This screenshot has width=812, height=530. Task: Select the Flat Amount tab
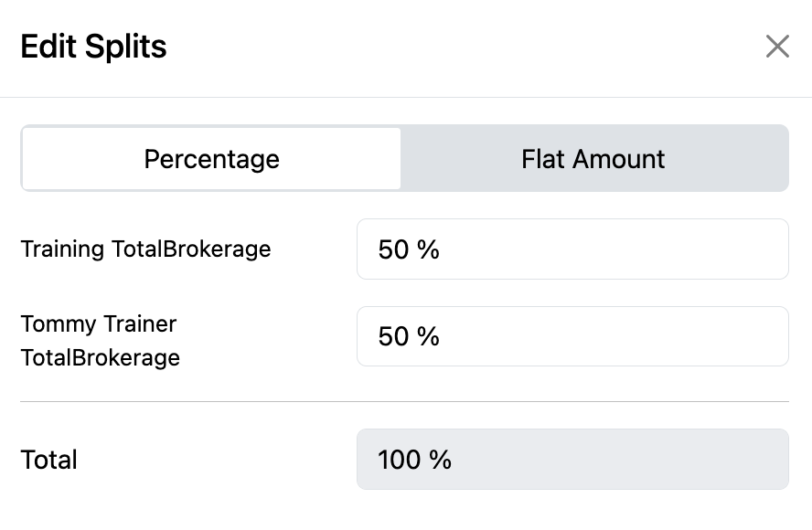(593, 159)
